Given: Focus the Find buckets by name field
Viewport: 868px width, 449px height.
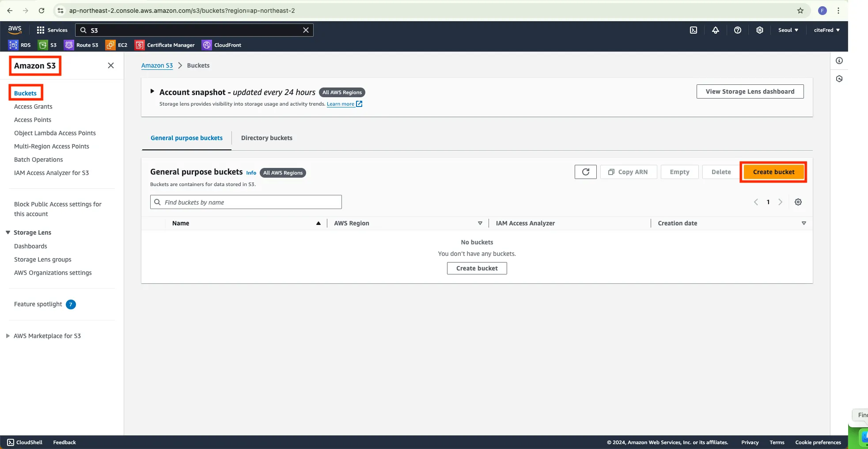Looking at the screenshot, I should tap(246, 202).
